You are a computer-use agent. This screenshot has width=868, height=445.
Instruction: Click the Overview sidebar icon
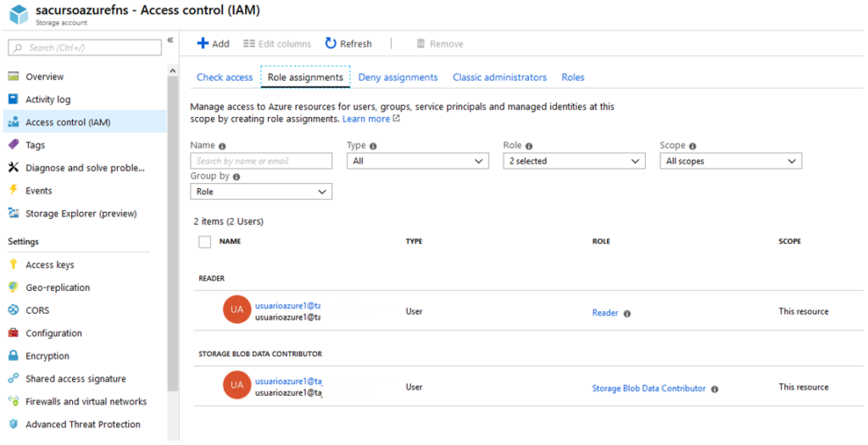[x=14, y=76]
